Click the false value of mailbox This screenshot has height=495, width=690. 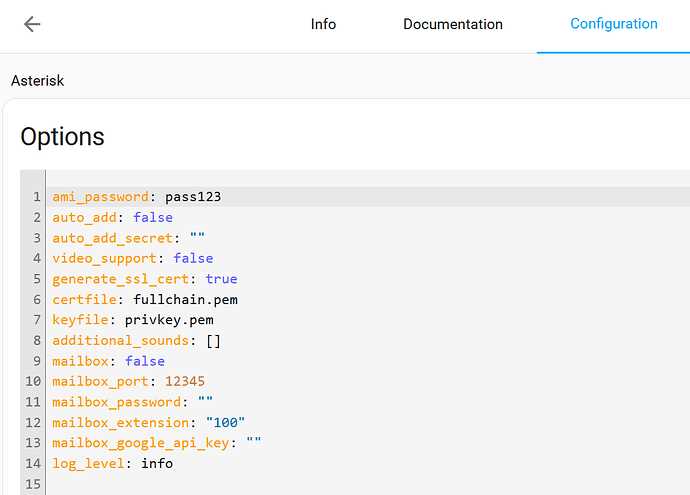pos(145,361)
